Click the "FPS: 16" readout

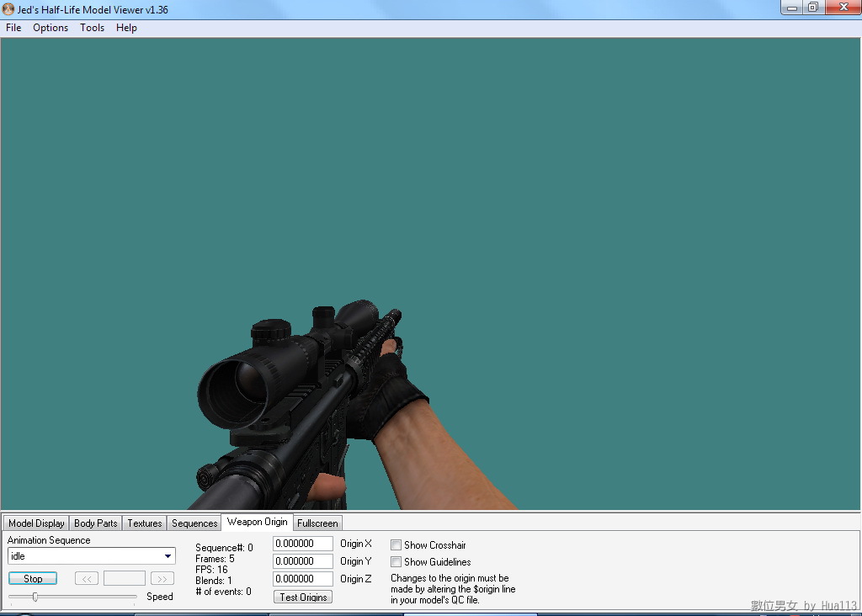click(211, 569)
